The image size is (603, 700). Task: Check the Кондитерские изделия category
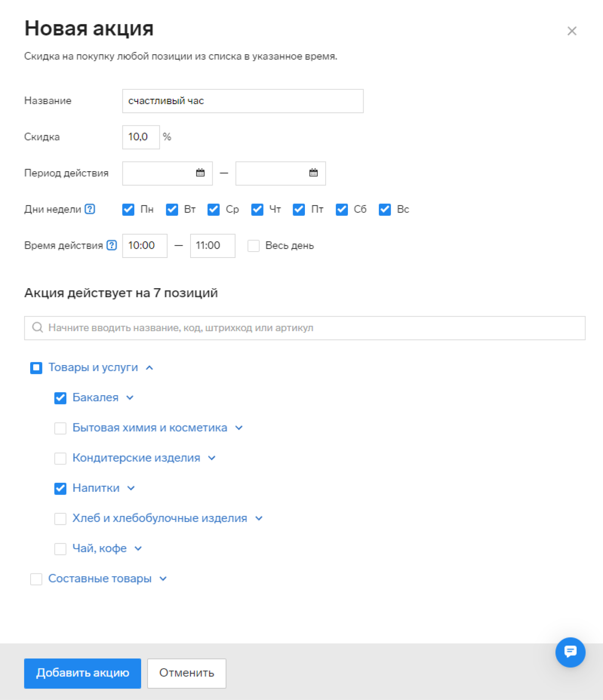[60, 458]
